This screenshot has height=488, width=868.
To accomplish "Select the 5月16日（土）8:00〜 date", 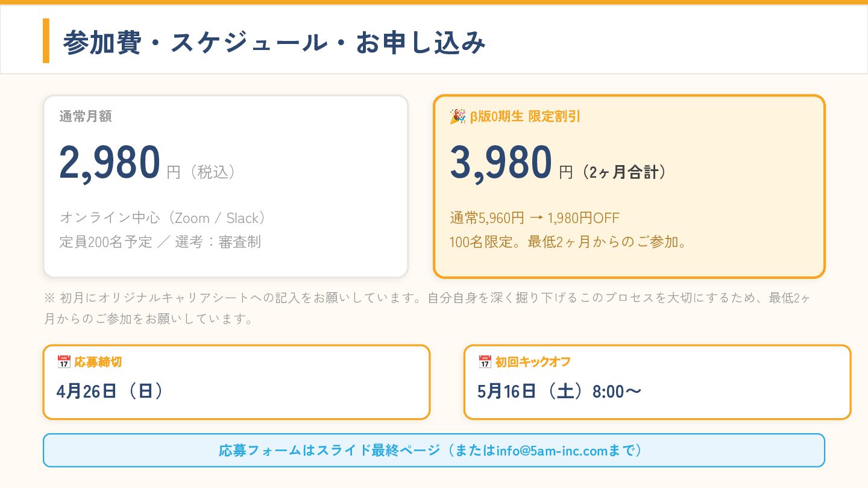I will (559, 392).
